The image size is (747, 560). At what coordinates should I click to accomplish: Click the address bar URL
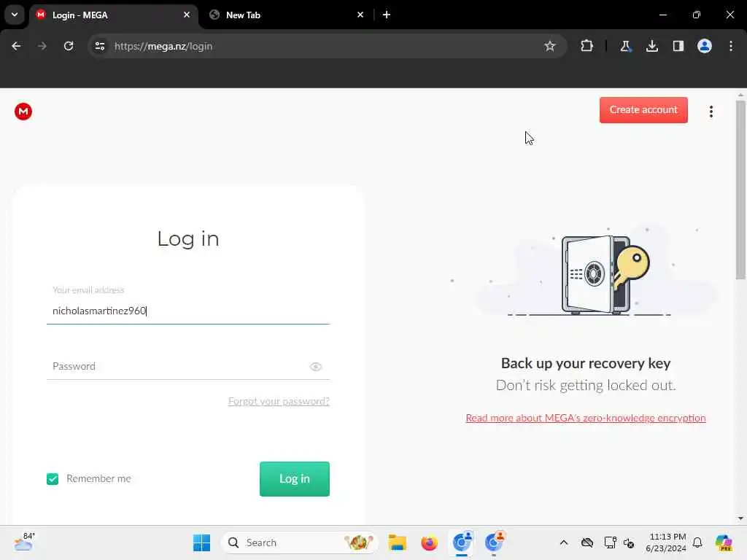[163, 46]
